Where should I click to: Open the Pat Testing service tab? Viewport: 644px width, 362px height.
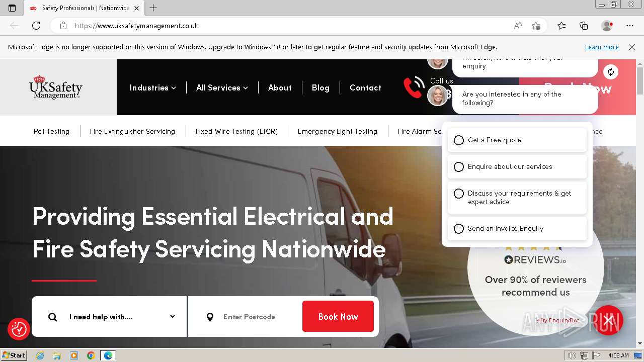coord(51,131)
